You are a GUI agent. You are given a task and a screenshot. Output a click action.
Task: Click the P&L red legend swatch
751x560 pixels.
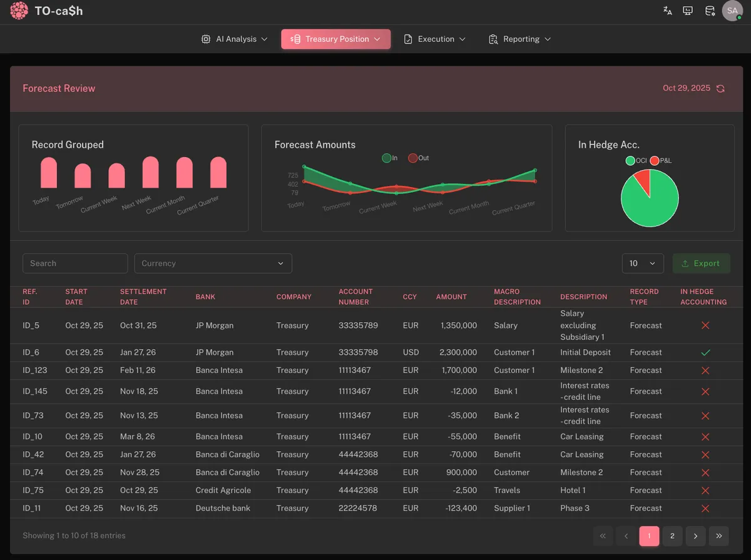coord(655,161)
